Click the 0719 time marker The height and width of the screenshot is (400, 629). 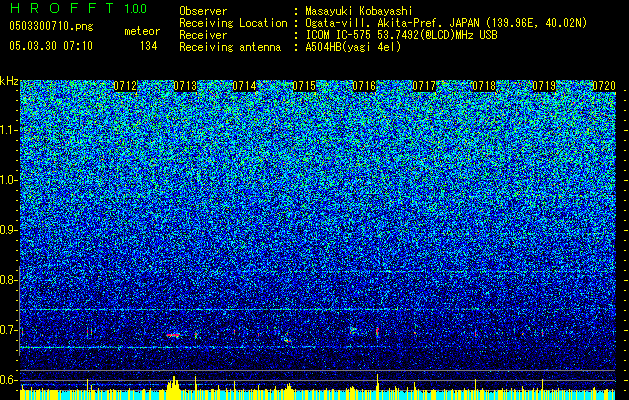coord(544,86)
